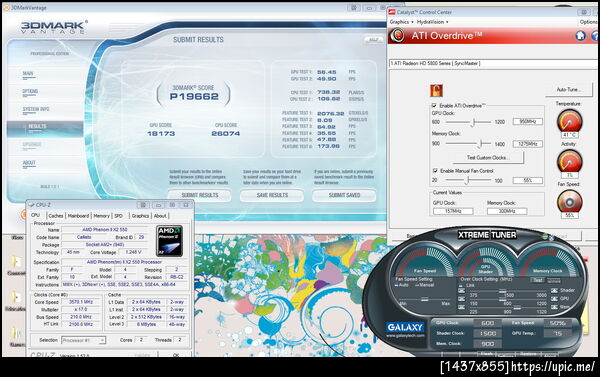Click the 55% fan speed value field
The width and height of the screenshot is (600, 377).
click(x=528, y=180)
